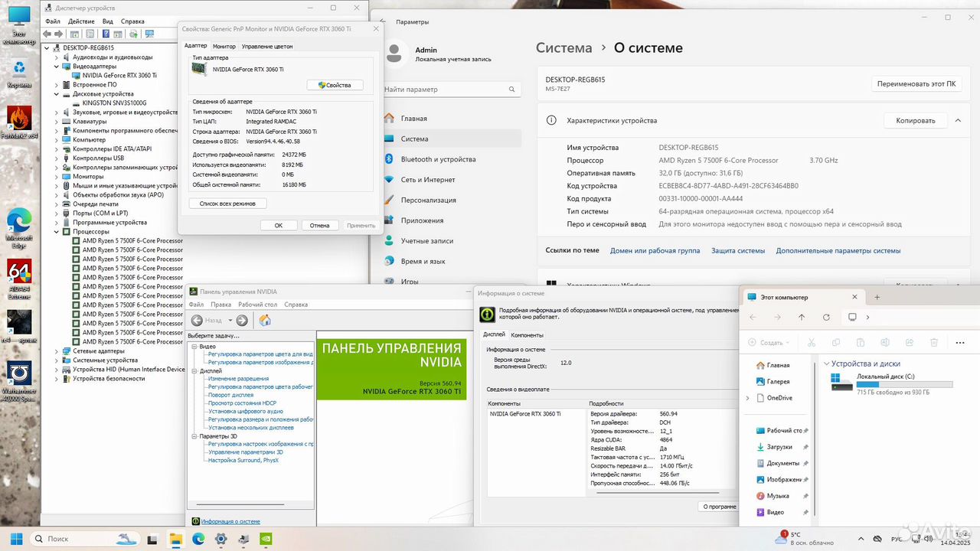Click the Копировать button in device specs
Viewport: 980px width, 551px height.
point(916,120)
